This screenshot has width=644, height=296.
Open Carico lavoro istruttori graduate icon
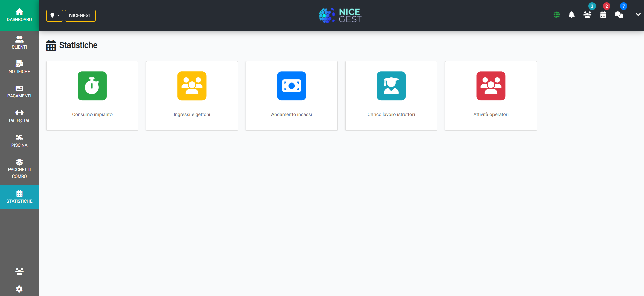click(x=391, y=86)
